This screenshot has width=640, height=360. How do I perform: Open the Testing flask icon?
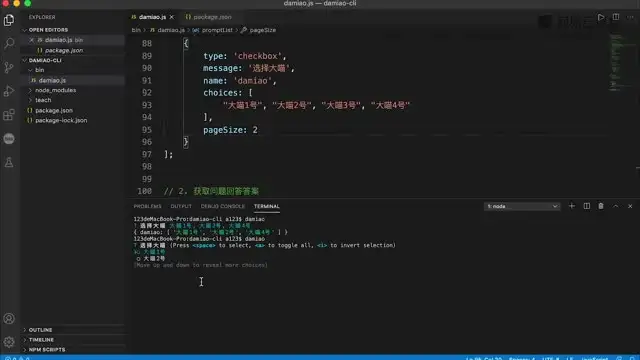point(9,162)
